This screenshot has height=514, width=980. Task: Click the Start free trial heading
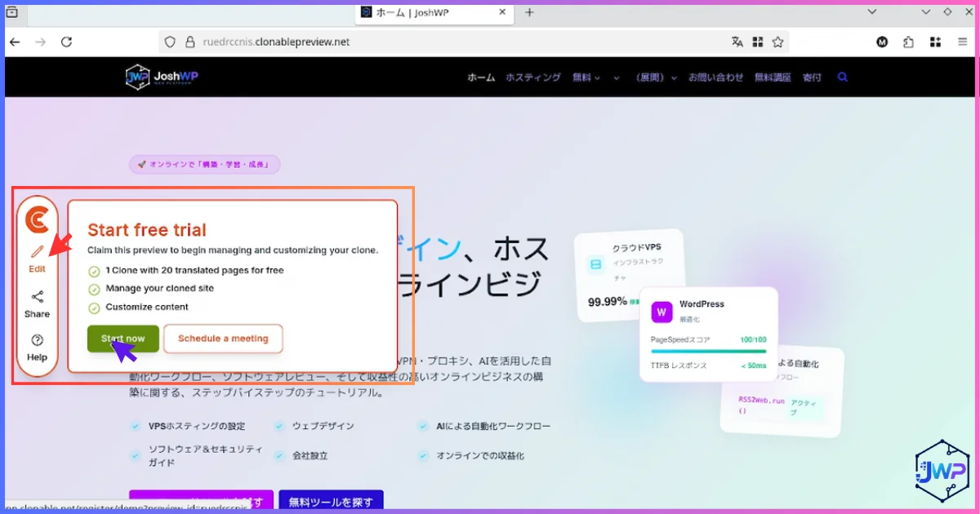tap(147, 230)
